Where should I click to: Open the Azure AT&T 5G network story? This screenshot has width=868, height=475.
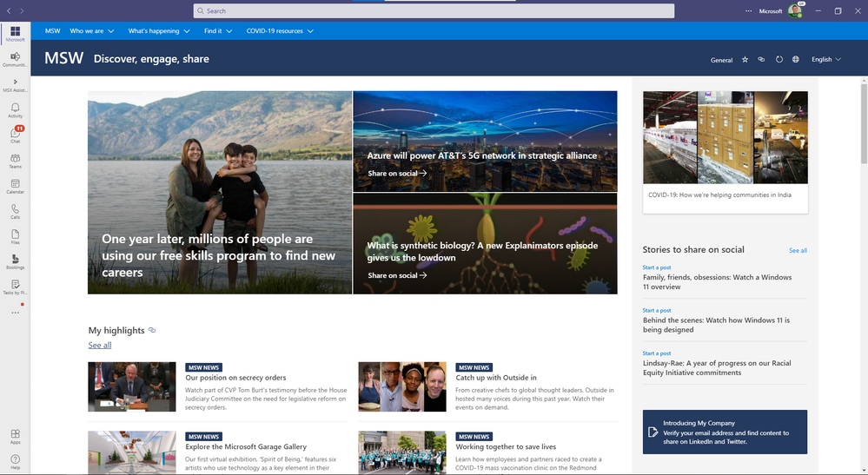pos(481,156)
